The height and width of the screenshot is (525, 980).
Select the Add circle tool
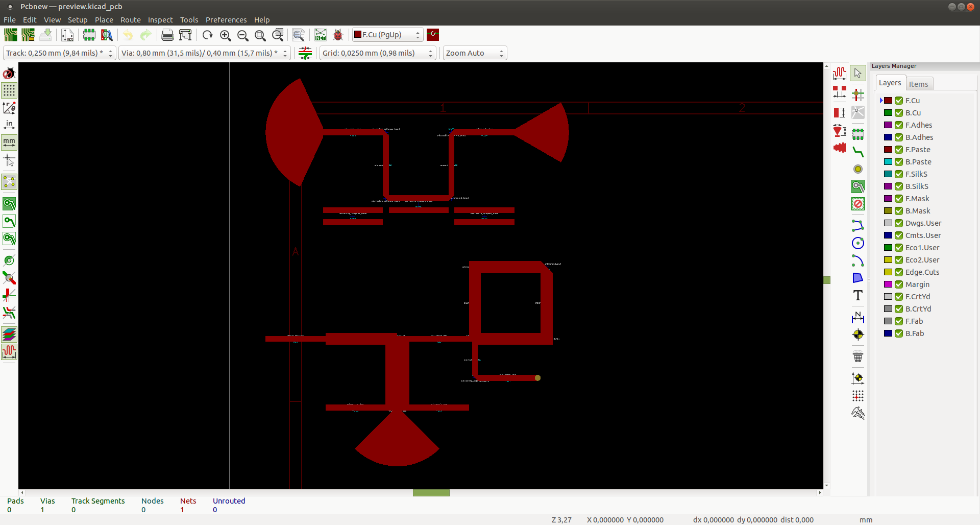pyautogui.click(x=858, y=243)
